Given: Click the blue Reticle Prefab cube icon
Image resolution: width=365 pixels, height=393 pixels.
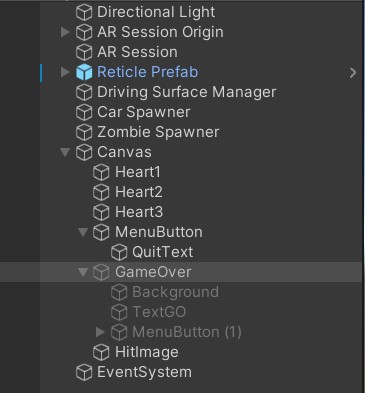Looking at the screenshot, I should point(84,72).
